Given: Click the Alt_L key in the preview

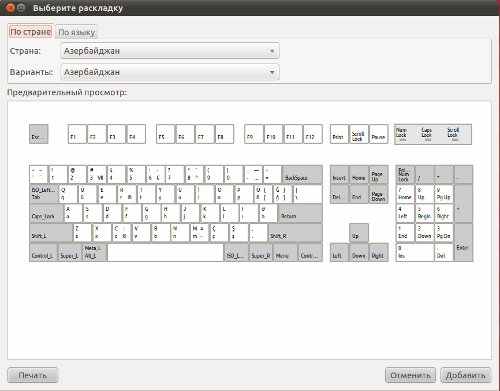Looking at the screenshot, I should coord(95,252).
